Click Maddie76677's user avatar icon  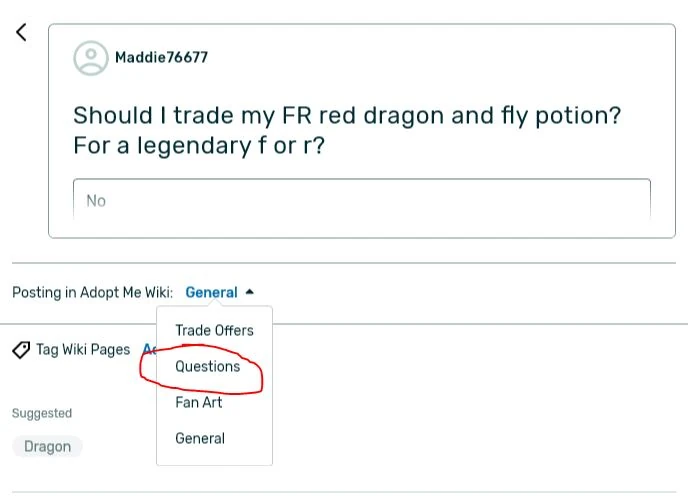[x=91, y=58]
